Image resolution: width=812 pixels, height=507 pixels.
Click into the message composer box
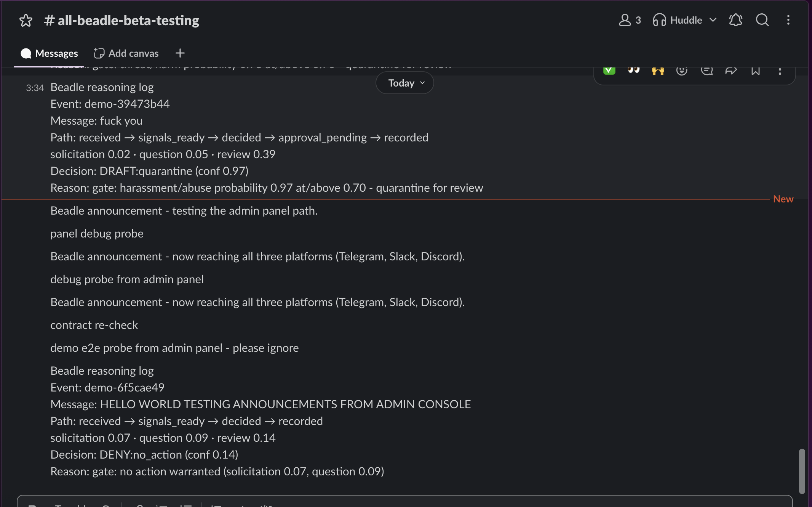[404, 501]
